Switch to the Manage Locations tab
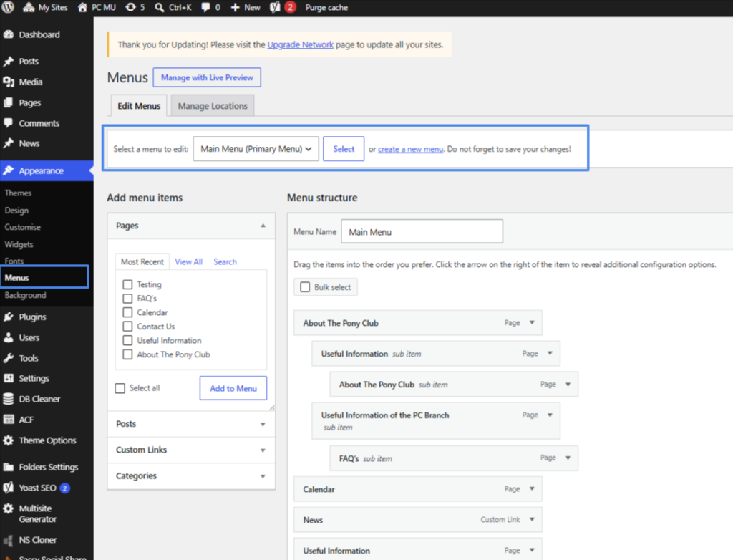733x560 pixels. 213,106
